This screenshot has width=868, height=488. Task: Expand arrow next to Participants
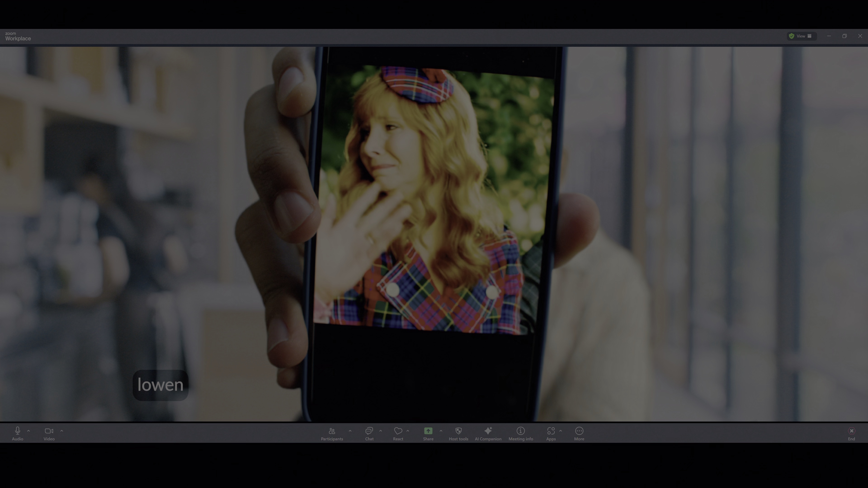[350, 431]
